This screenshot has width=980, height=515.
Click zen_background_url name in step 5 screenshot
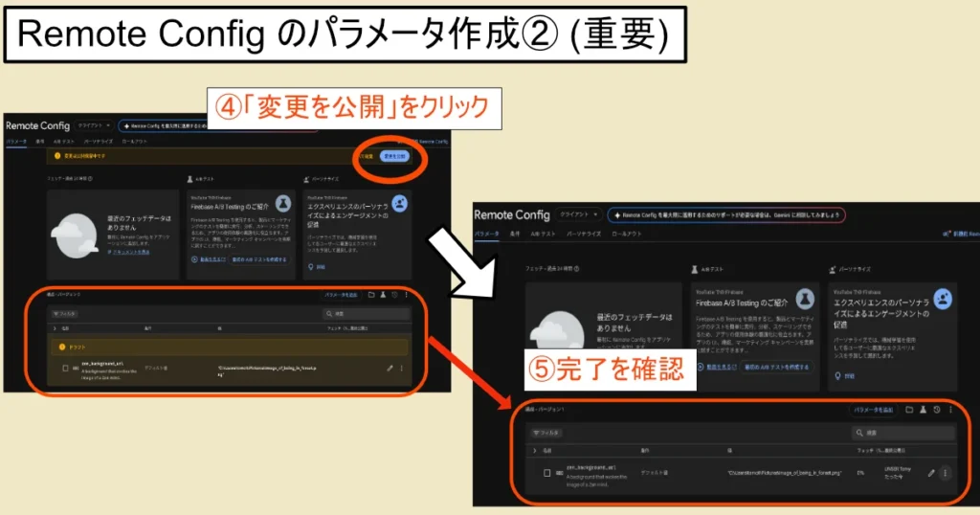591,467
